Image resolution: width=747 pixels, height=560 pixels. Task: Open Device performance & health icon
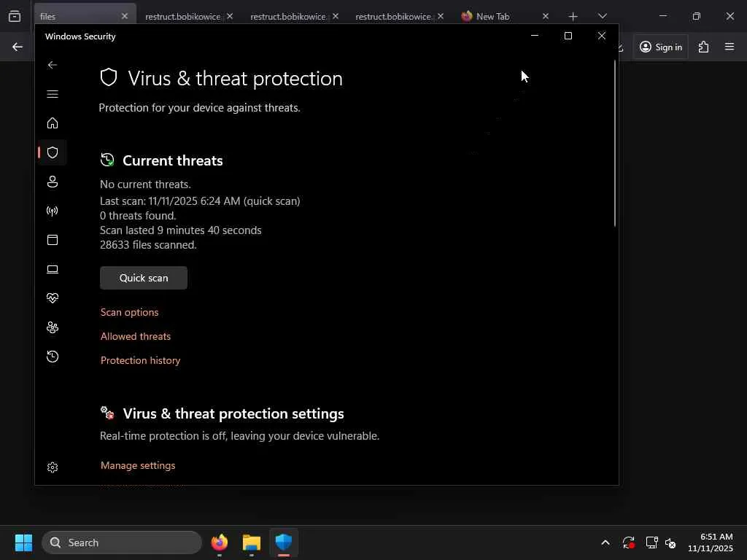(53, 298)
